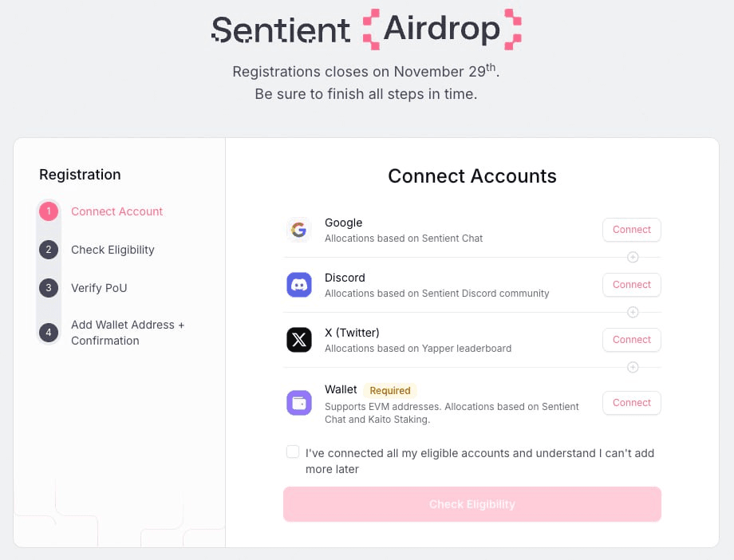Select step 1 circle badge
This screenshot has height=560, width=734.
pos(49,211)
